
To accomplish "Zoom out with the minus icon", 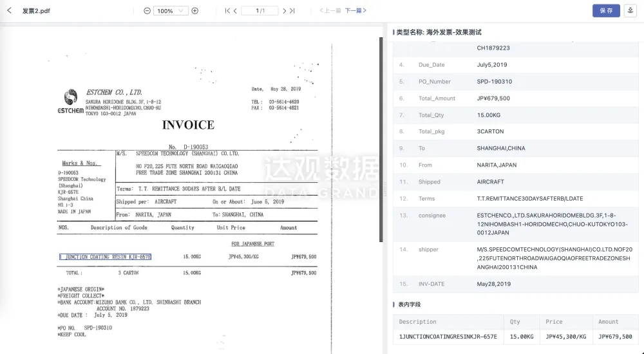I will click(147, 11).
